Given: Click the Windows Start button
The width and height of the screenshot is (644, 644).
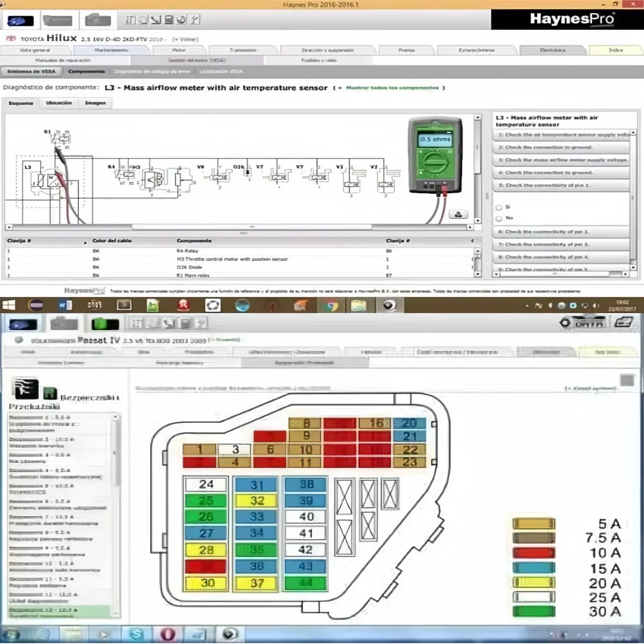Looking at the screenshot, I should (x=8, y=305).
